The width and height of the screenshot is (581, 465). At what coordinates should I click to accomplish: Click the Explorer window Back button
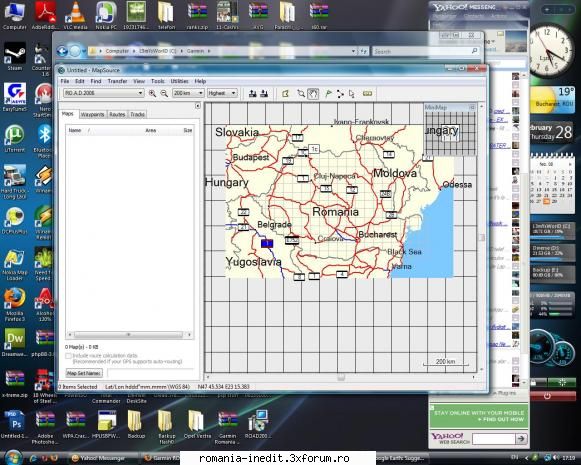pyautogui.click(x=62, y=51)
